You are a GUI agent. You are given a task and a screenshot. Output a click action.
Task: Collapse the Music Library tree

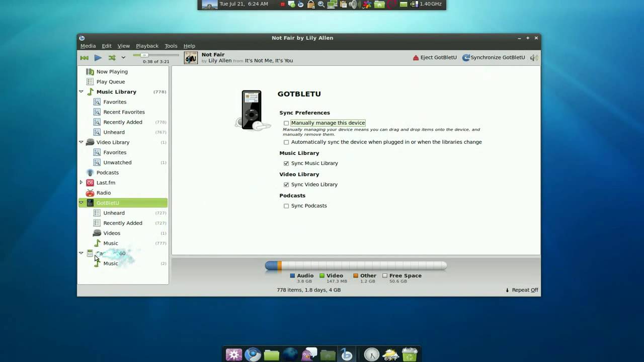pos(81,92)
